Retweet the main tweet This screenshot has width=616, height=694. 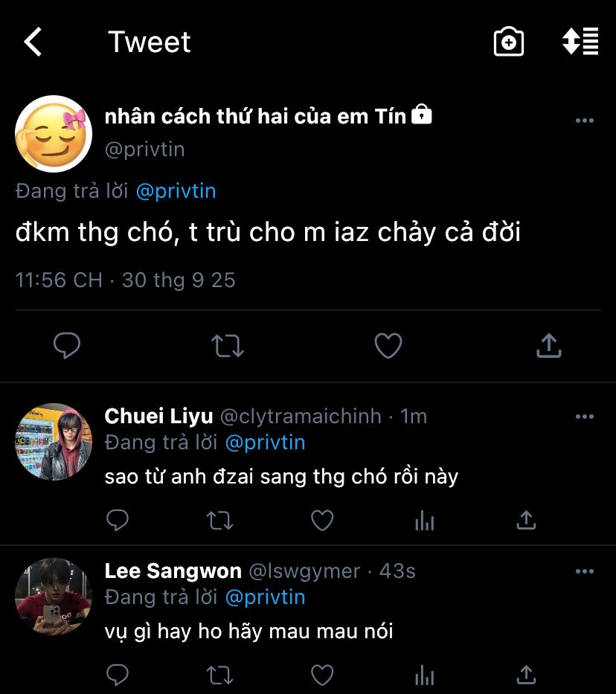[227, 345]
